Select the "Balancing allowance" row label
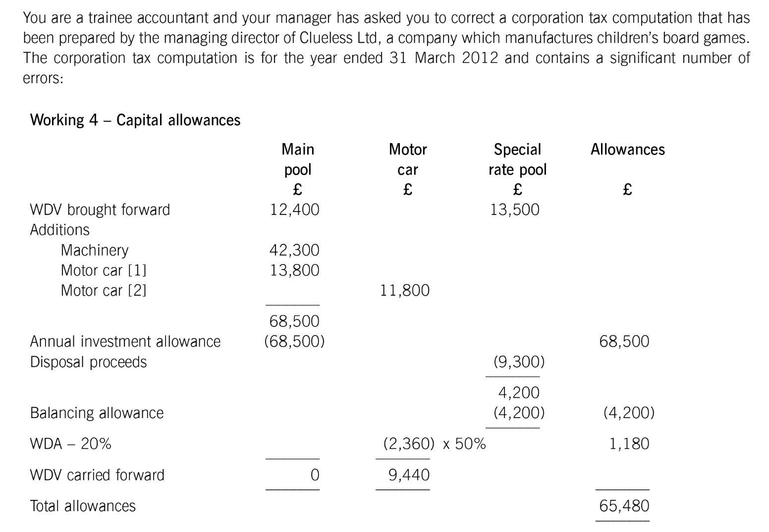Image resolution: width=769 pixels, height=532 pixels. (97, 413)
